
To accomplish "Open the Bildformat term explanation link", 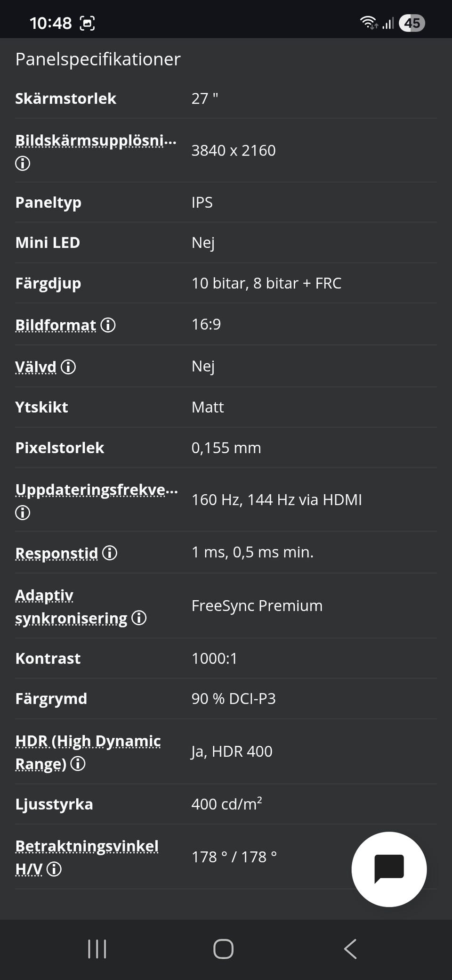I will pos(56,325).
